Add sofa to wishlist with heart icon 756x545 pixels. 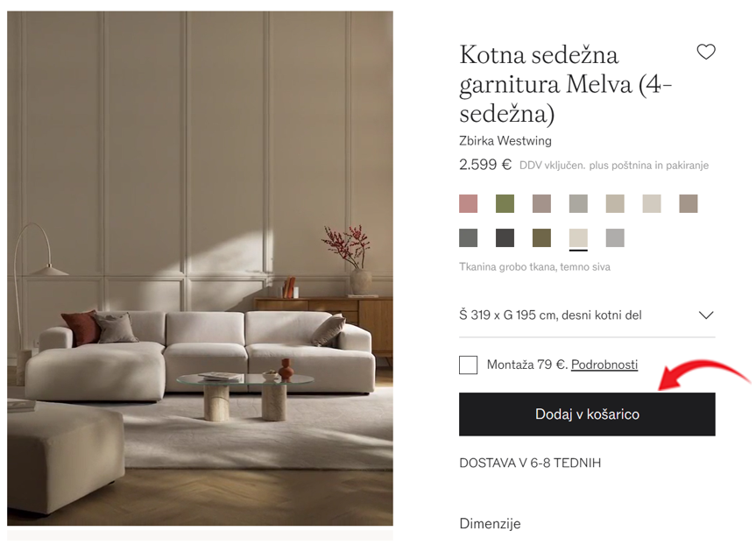(x=706, y=52)
